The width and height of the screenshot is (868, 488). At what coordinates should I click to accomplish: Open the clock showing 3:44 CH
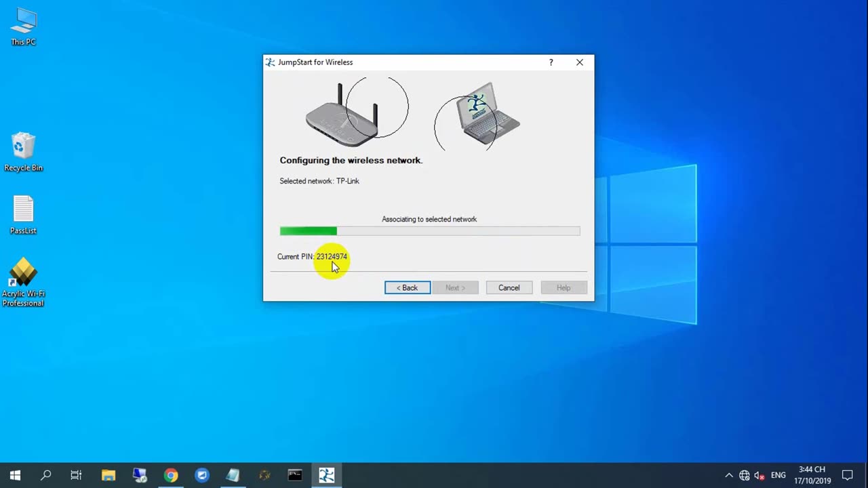tap(812, 475)
